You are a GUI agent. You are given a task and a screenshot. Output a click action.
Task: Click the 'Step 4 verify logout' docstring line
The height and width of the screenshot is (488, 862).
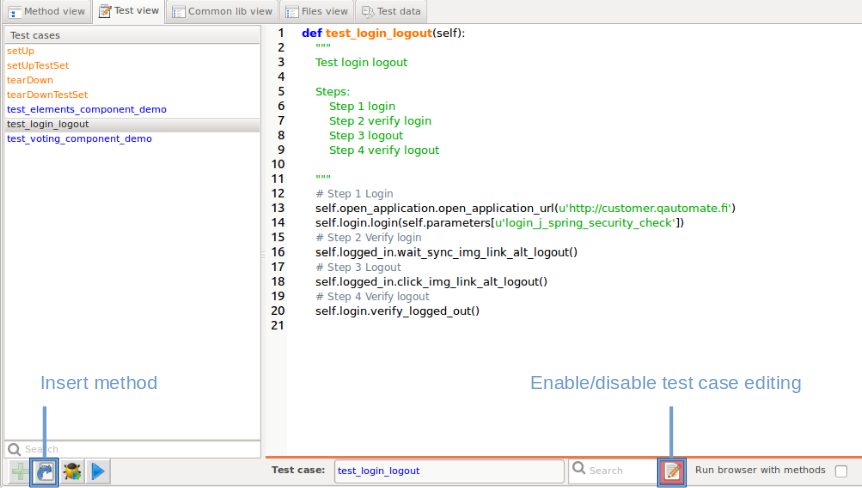[x=384, y=150]
